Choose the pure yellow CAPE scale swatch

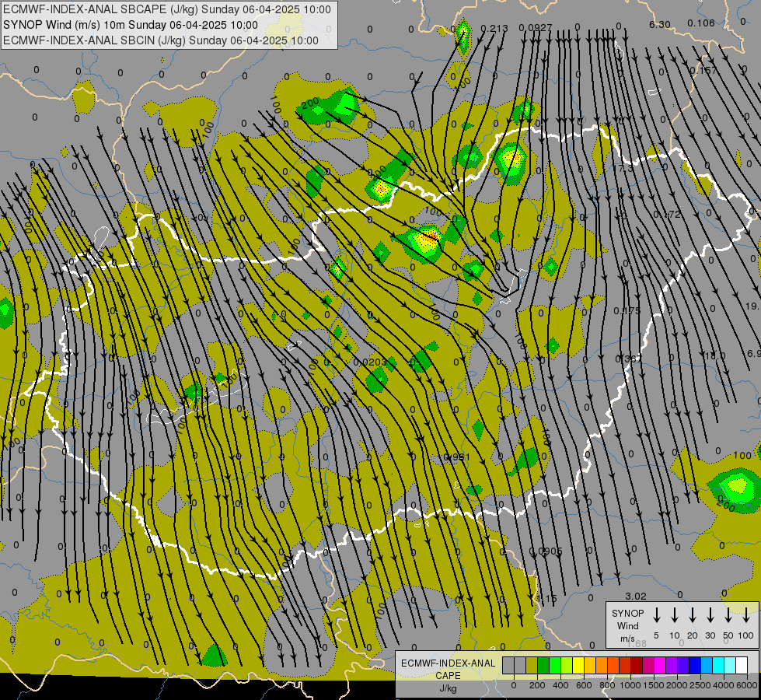click(578, 666)
